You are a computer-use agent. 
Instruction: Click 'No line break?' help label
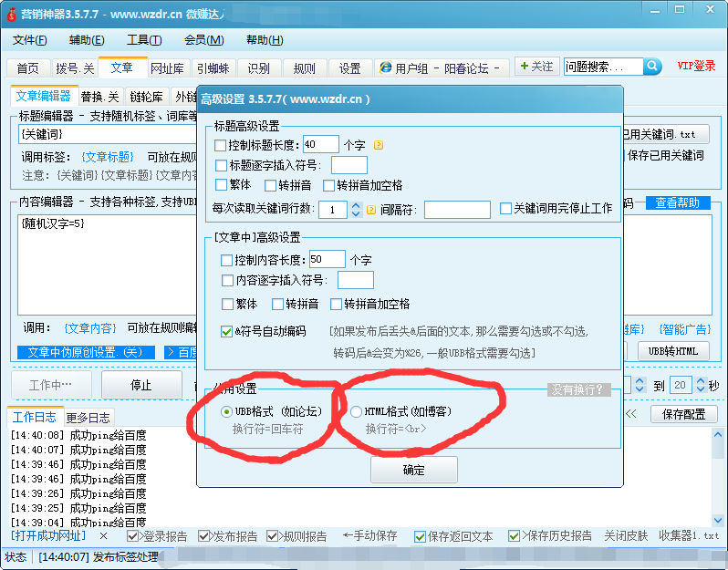pyautogui.click(x=577, y=389)
